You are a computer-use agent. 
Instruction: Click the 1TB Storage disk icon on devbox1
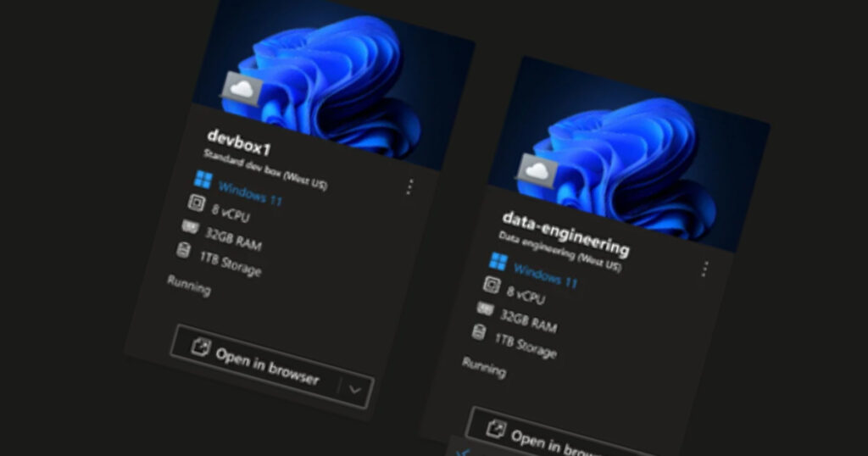[184, 249]
